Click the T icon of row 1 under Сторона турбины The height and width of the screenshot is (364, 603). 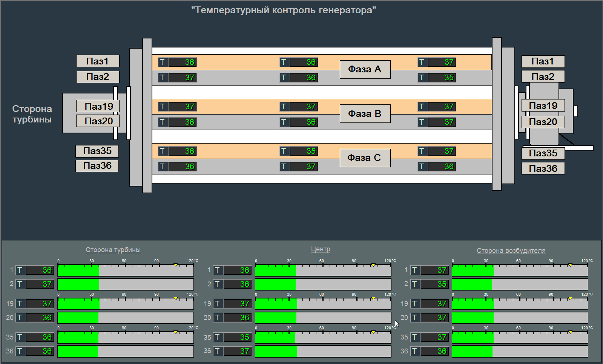tap(20, 270)
